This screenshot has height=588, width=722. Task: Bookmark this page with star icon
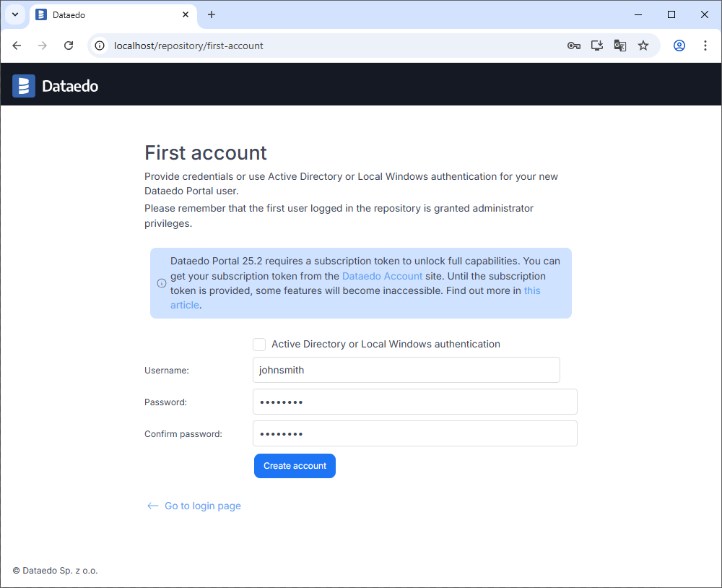click(x=643, y=46)
